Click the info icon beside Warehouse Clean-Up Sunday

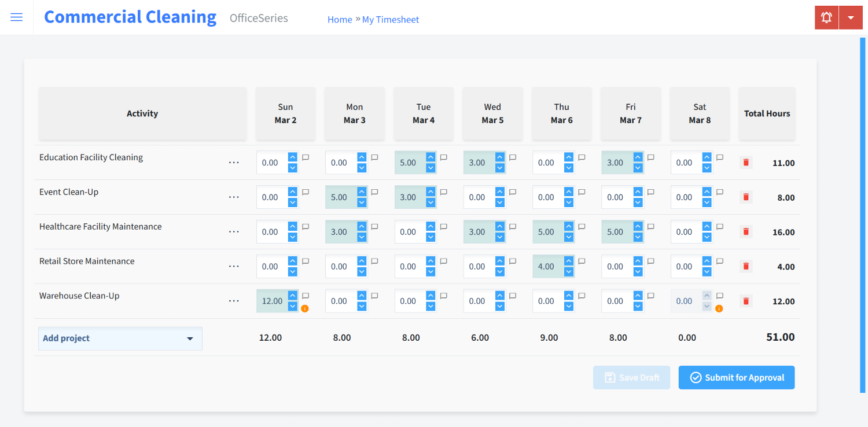pos(306,308)
